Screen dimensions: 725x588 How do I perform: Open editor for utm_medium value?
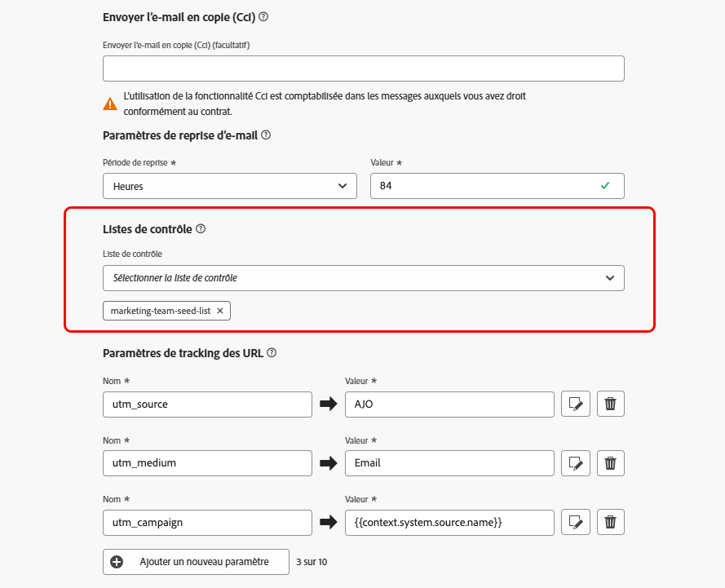pyautogui.click(x=576, y=463)
